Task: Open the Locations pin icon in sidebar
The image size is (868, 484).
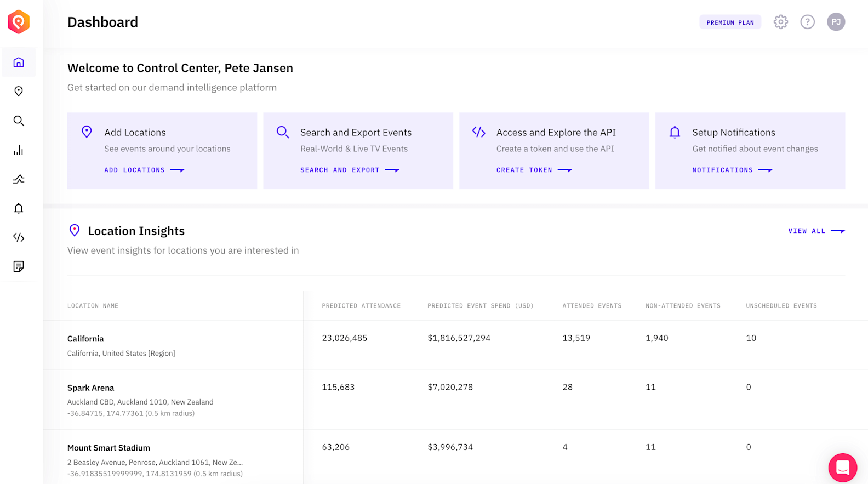Action: click(x=19, y=92)
